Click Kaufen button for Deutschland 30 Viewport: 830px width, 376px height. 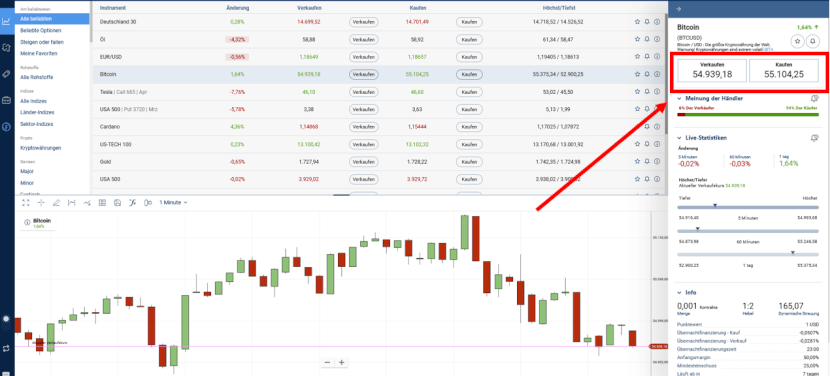point(469,22)
